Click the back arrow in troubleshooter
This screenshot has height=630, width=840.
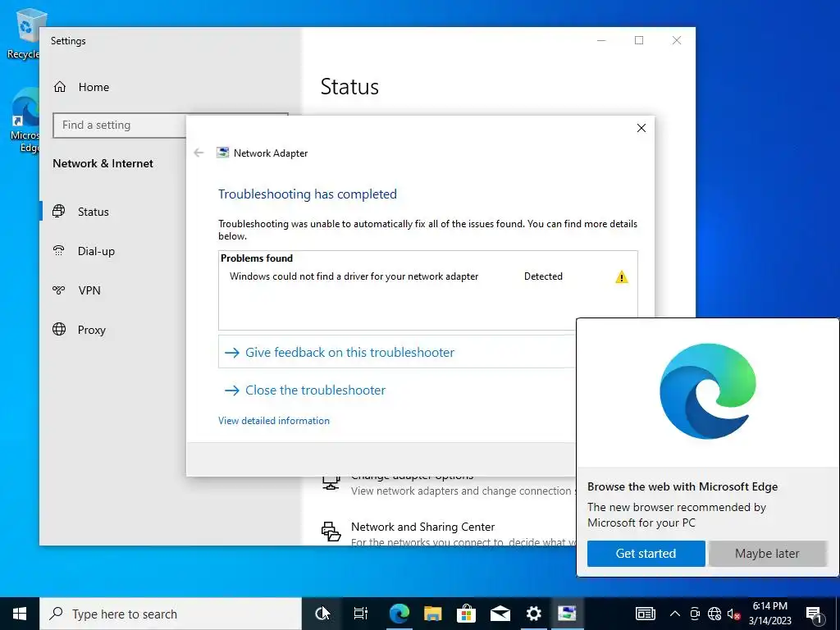coord(199,153)
